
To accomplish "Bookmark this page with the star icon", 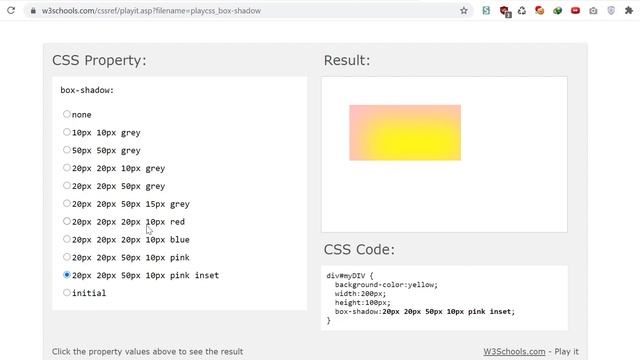I will [464, 11].
